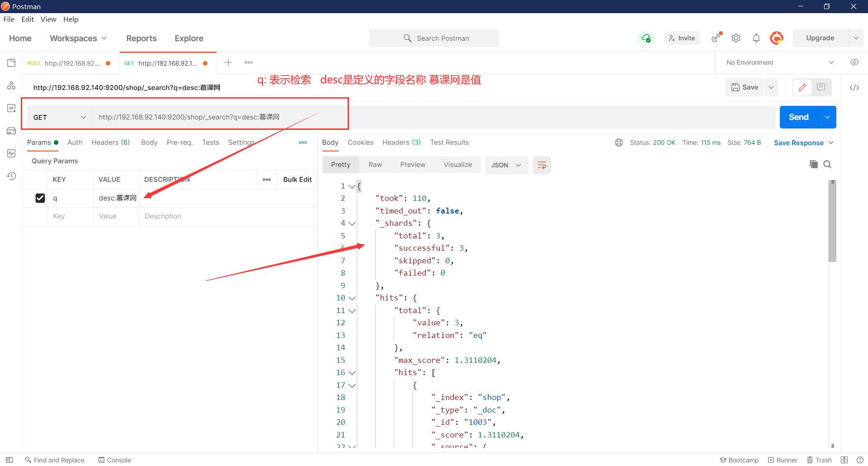Open the help icon in status bar
Image resolution: width=868 pixels, height=466 pixels.
click(860, 460)
